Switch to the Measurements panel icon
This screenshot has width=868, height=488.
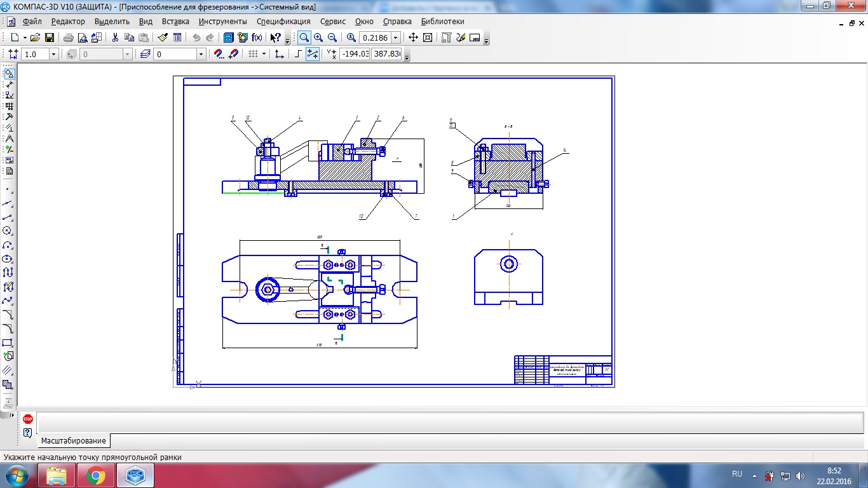[x=9, y=139]
